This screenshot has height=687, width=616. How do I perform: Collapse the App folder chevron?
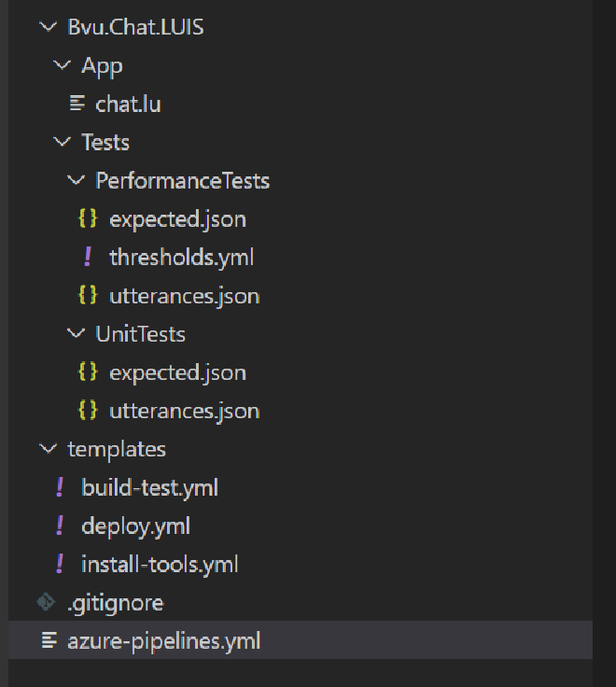click(62, 65)
